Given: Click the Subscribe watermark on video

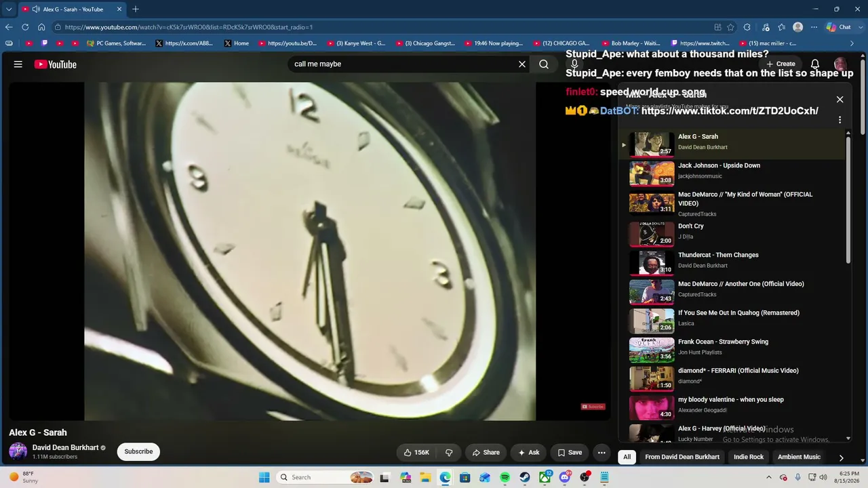Looking at the screenshot, I should 593,407.
